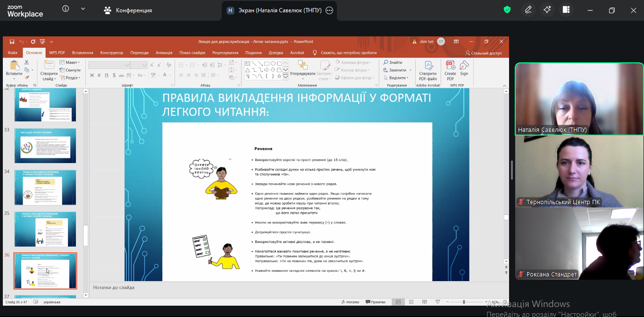Click the Zoom layout view icon
This screenshot has width=644, height=317.
pyautogui.click(x=566, y=10)
